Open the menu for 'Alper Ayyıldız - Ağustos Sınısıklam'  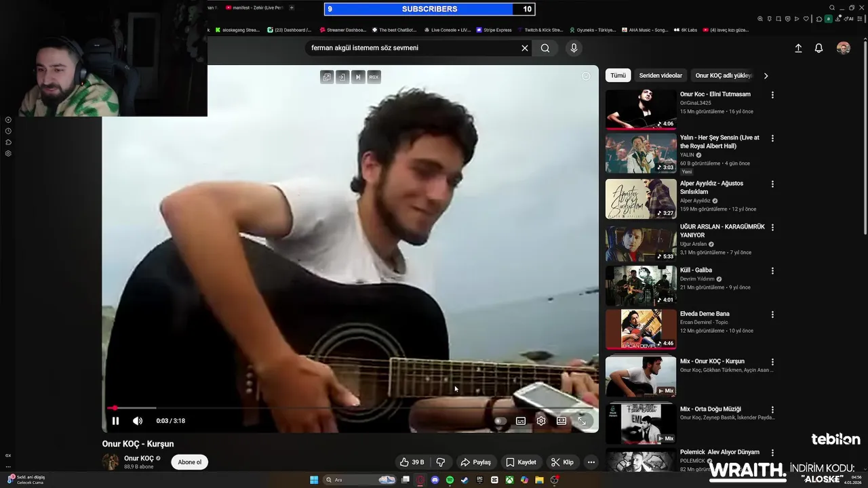772,184
